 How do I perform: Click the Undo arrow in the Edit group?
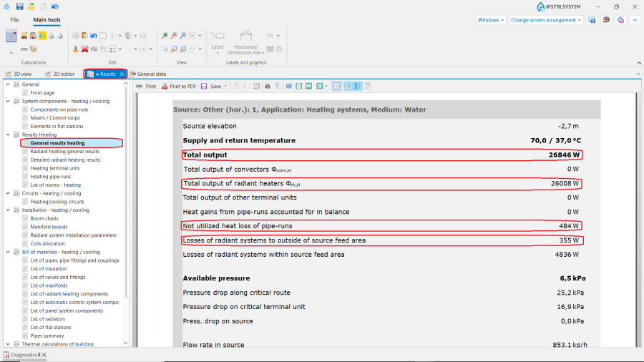[x=94, y=36]
